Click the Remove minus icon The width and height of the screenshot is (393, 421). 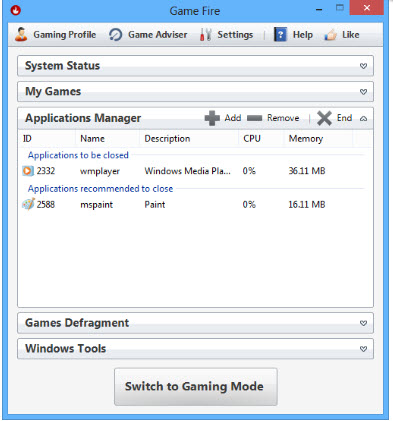pyautogui.click(x=255, y=118)
